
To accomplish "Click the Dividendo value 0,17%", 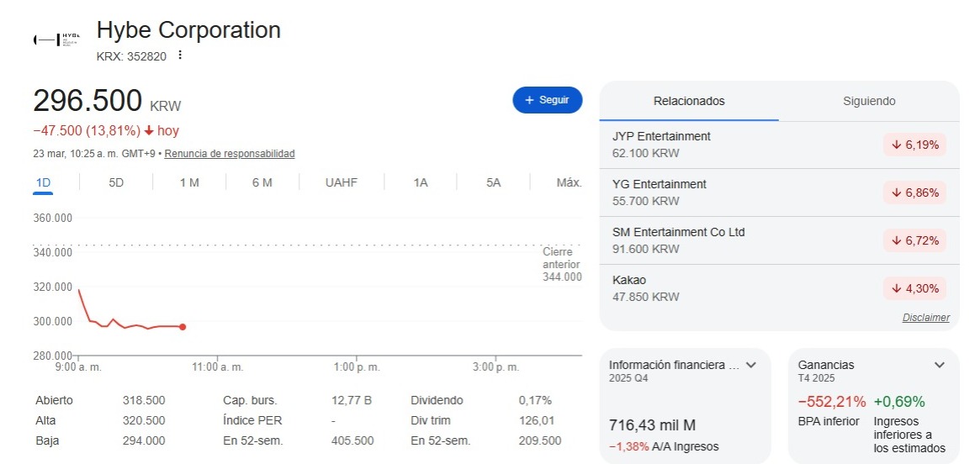I will tap(535, 400).
